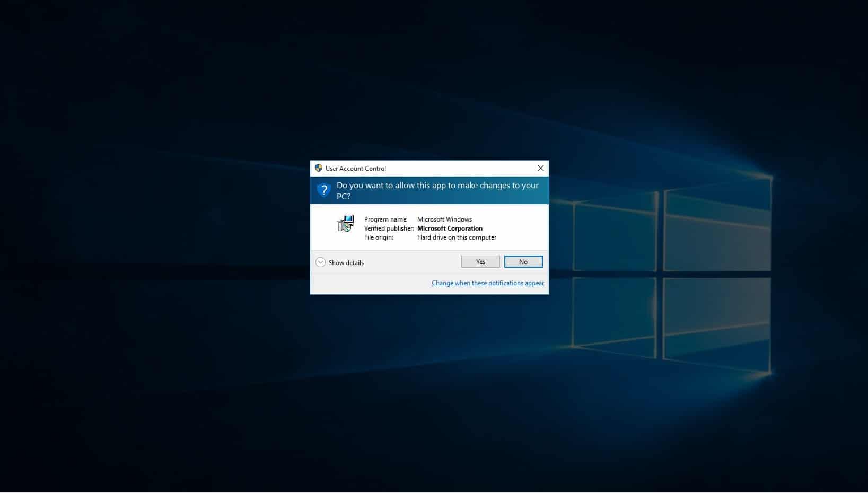Click the 'File origin:' label

(x=379, y=237)
